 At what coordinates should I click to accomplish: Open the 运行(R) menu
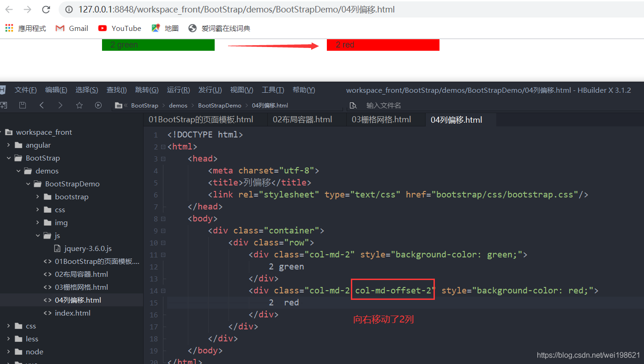(178, 90)
